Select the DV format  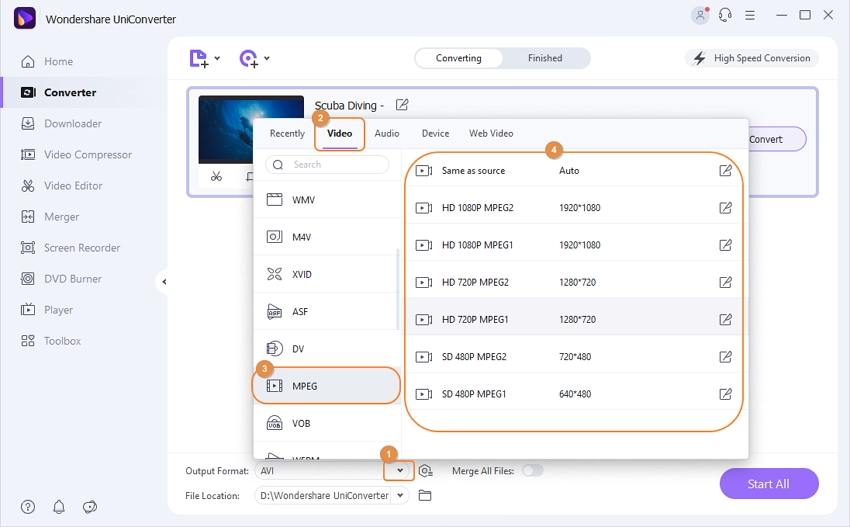tap(326, 349)
